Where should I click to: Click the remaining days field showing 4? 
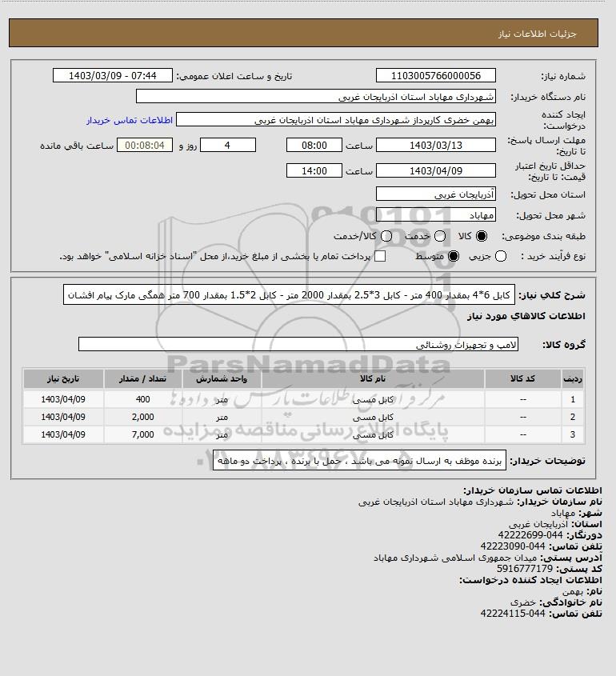point(228,146)
